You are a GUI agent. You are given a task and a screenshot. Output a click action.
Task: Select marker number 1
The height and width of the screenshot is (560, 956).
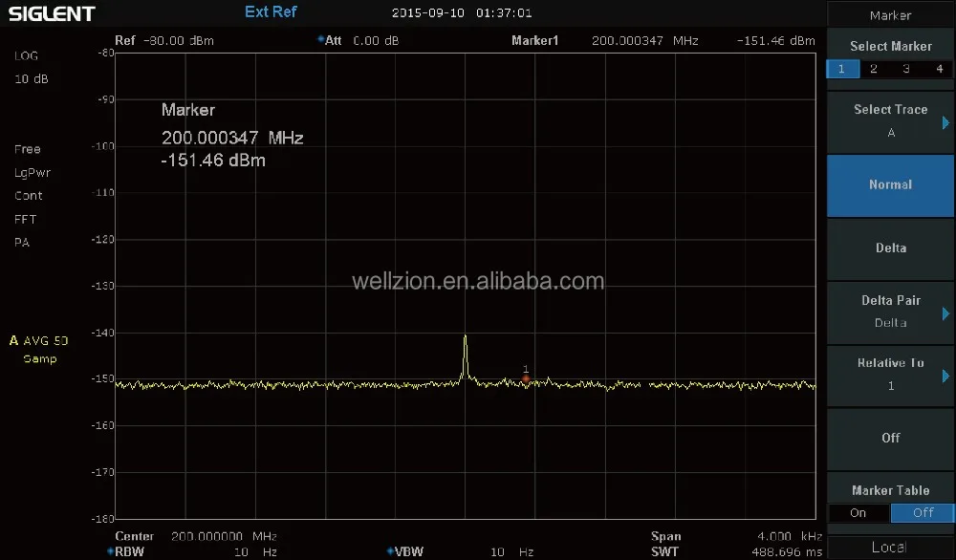[842, 69]
